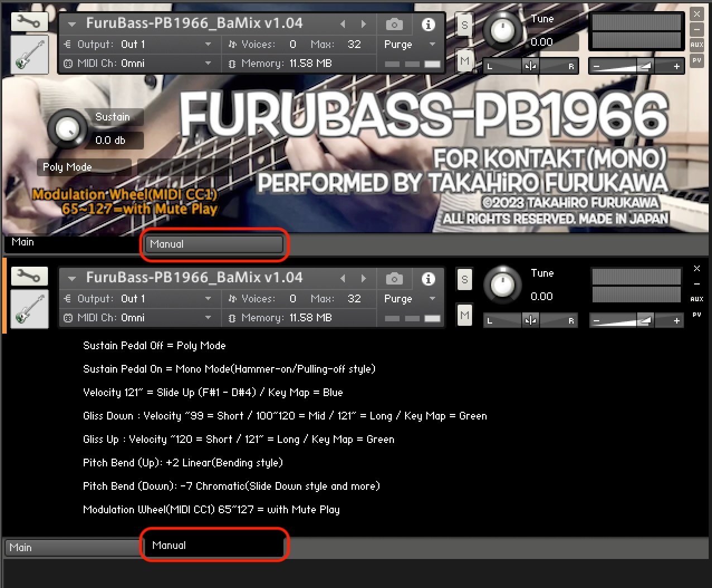Go to next instrument arrow, bottom header
This screenshot has height=588, width=712.
[x=363, y=278]
